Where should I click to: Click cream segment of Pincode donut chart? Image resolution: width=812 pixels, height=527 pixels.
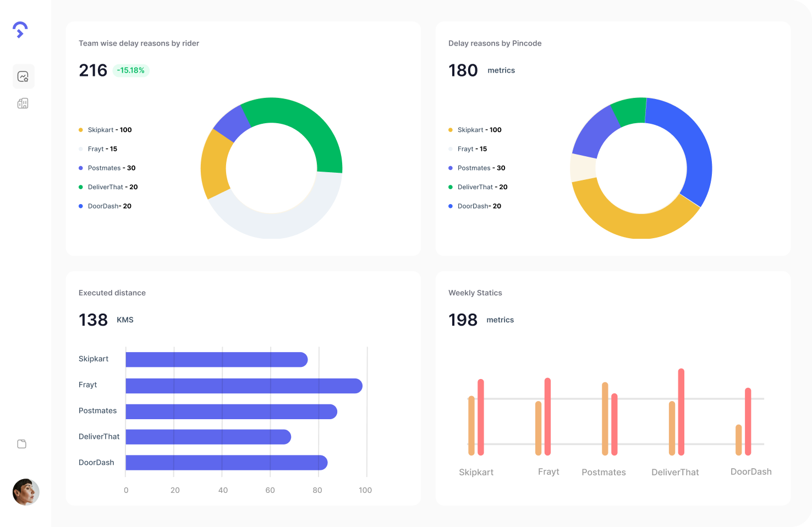click(583, 167)
